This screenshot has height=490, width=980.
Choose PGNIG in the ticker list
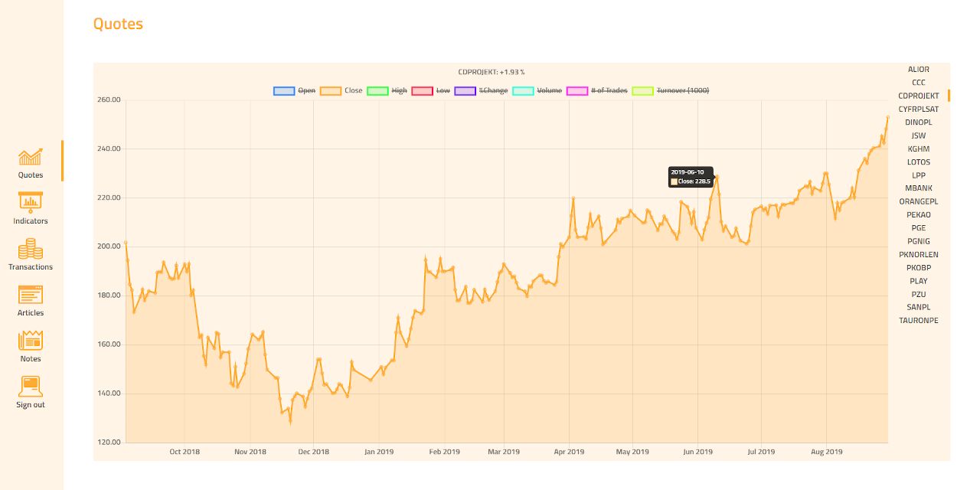click(919, 242)
